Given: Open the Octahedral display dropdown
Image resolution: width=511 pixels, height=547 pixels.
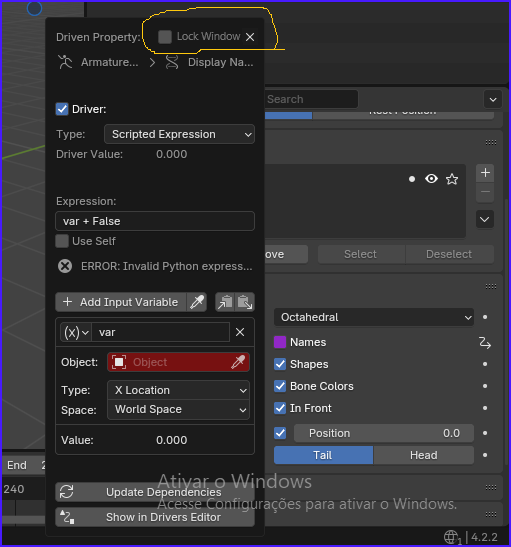Looking at the screenshot, I should 374,317.
